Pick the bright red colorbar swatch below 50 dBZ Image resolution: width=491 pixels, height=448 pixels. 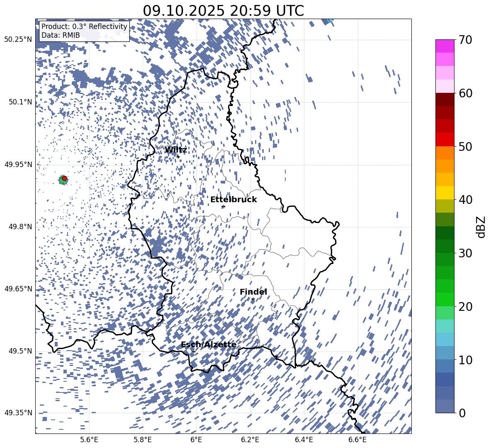pos(445,140)
